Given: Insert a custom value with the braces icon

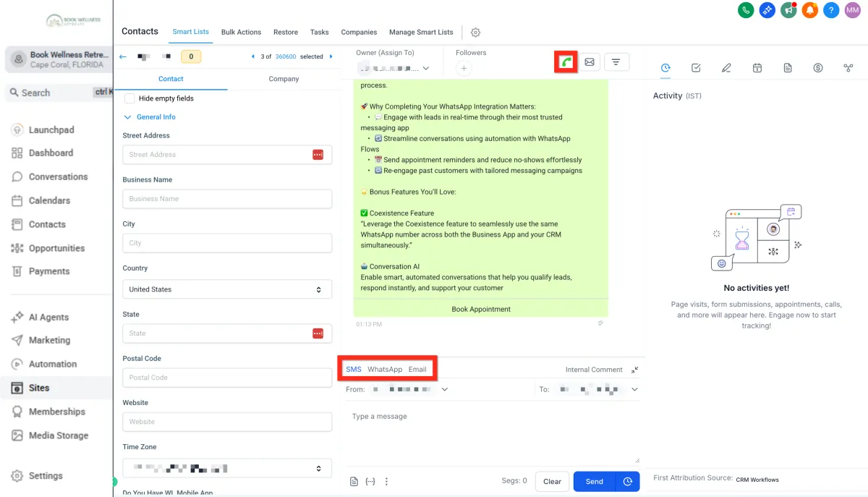Looking at the screenshot, I should point(370,482).
